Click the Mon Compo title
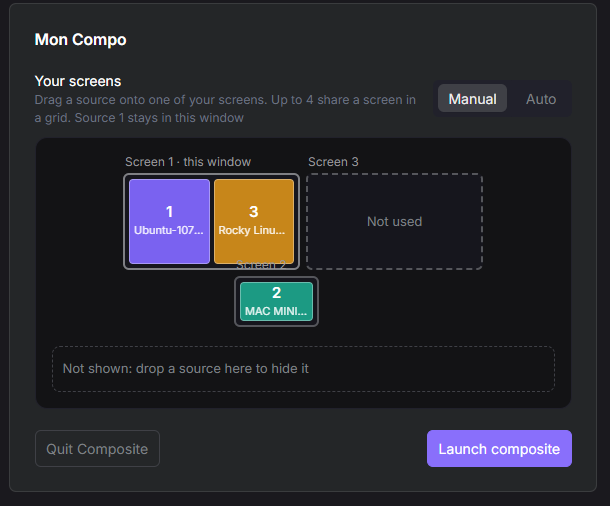The height and width of the screenshot is (506, 610). pos(81,40)
